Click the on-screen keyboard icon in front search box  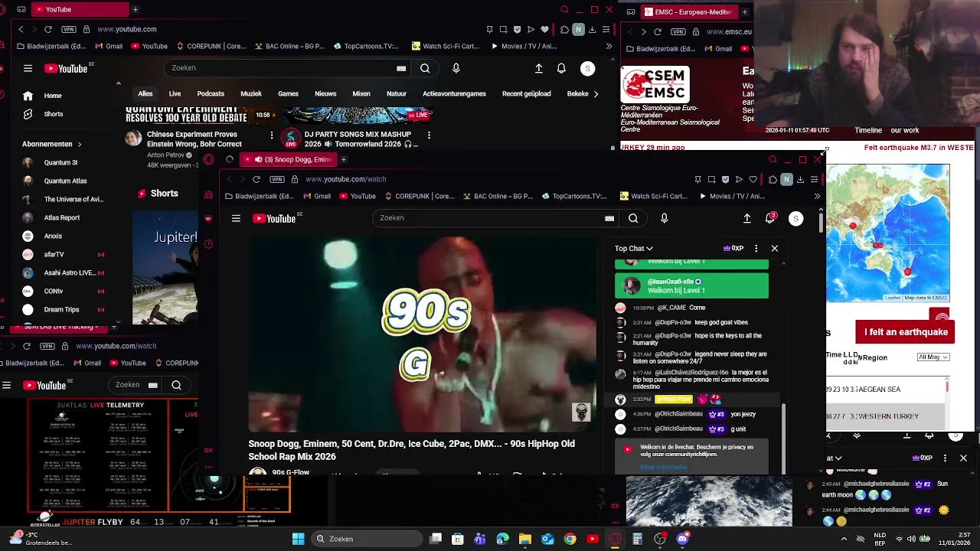click(609, 218)
